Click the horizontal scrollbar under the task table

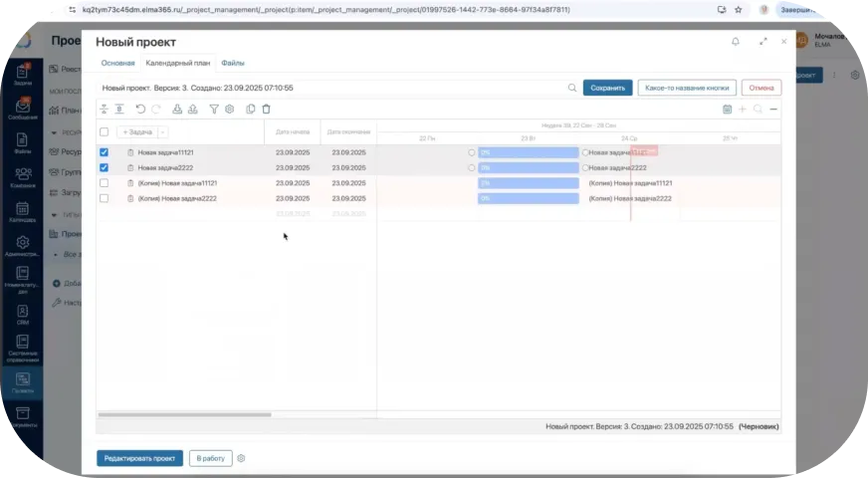184,414
